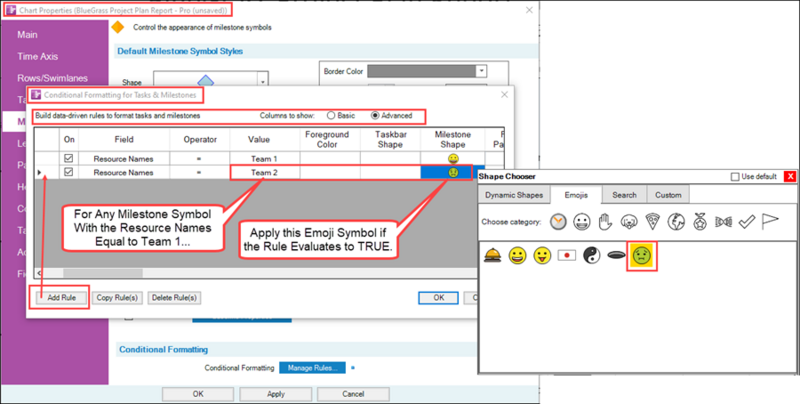Enable the Use default checkbox
Screen dimensions: 800x404
point(735,176)
